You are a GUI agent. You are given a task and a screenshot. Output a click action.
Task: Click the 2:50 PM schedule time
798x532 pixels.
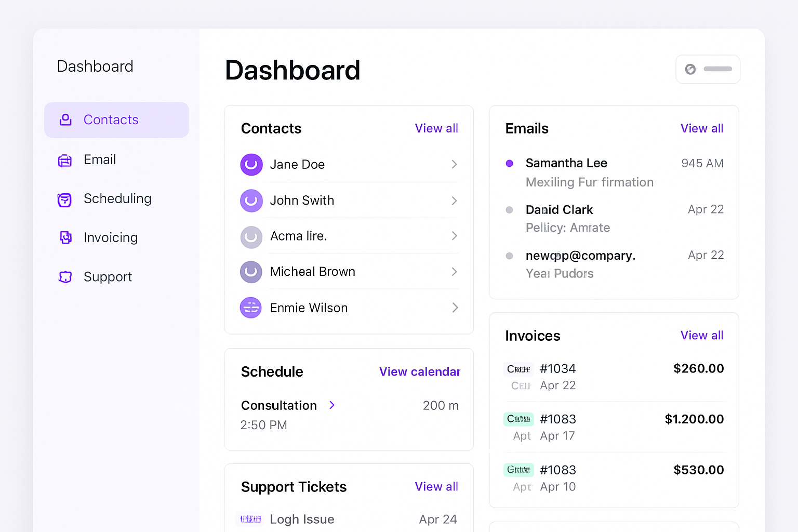264,425
